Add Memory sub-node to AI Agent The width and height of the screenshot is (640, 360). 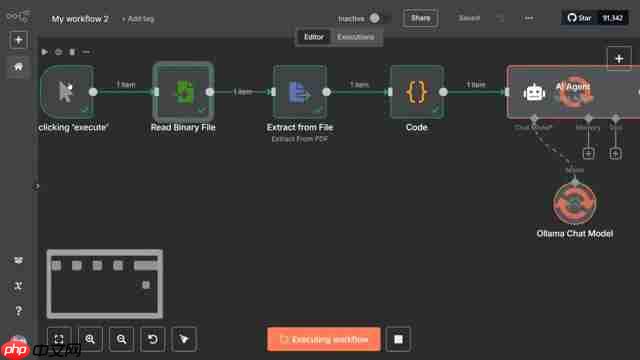588,153
